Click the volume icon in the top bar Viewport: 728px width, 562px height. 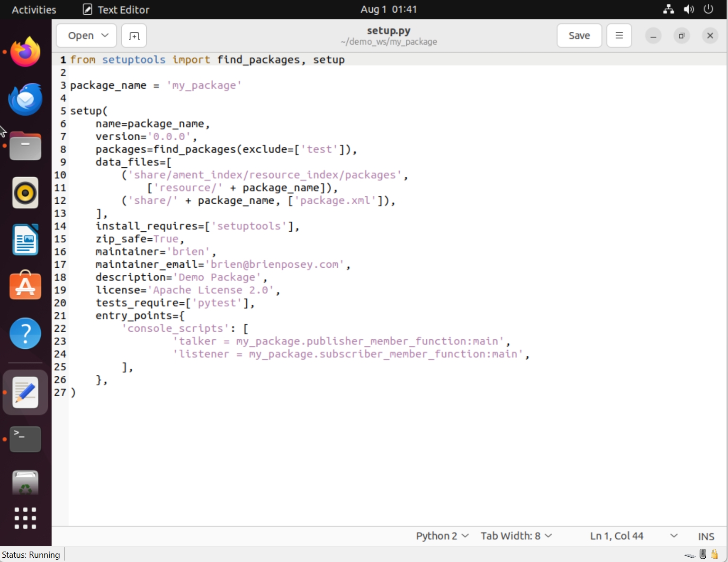pos(689,9)
